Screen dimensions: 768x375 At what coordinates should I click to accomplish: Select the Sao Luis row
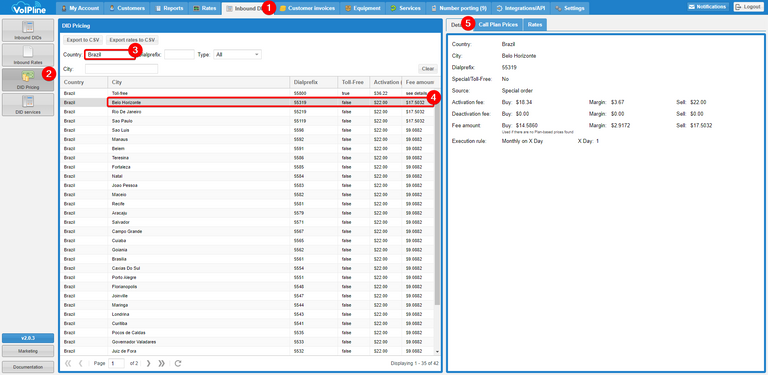pos(247,130)
